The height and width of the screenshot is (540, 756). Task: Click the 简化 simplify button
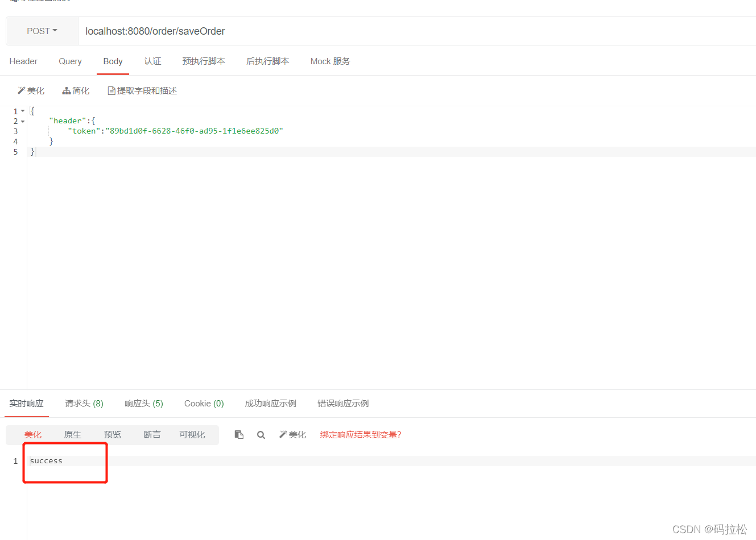76,91
